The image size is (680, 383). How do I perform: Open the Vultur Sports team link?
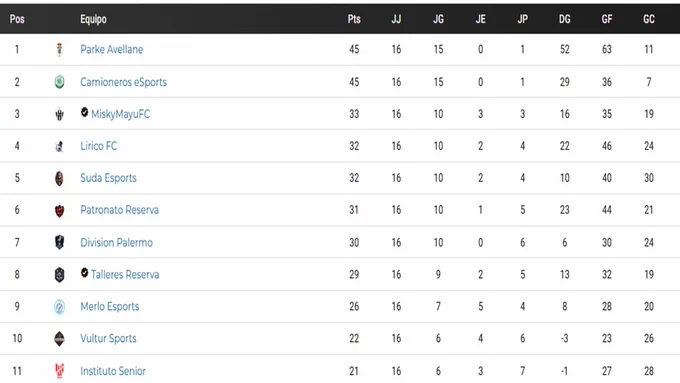coord(108,339)
